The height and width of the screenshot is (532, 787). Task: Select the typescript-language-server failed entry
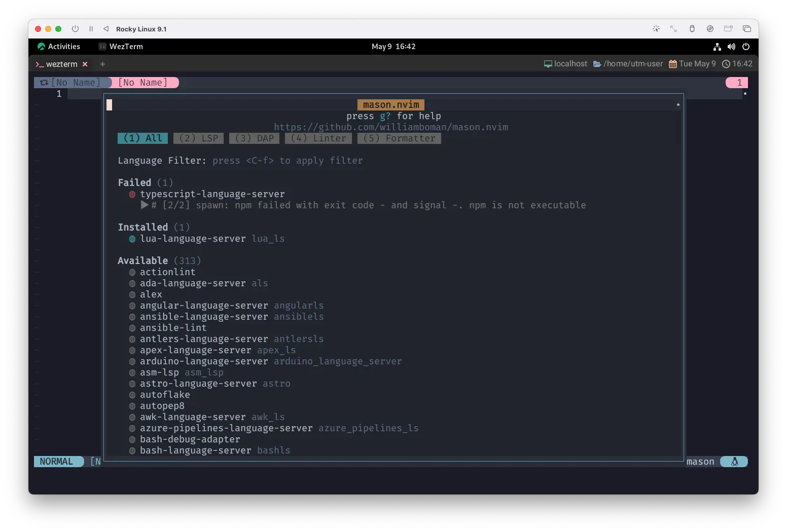point(212,194)
